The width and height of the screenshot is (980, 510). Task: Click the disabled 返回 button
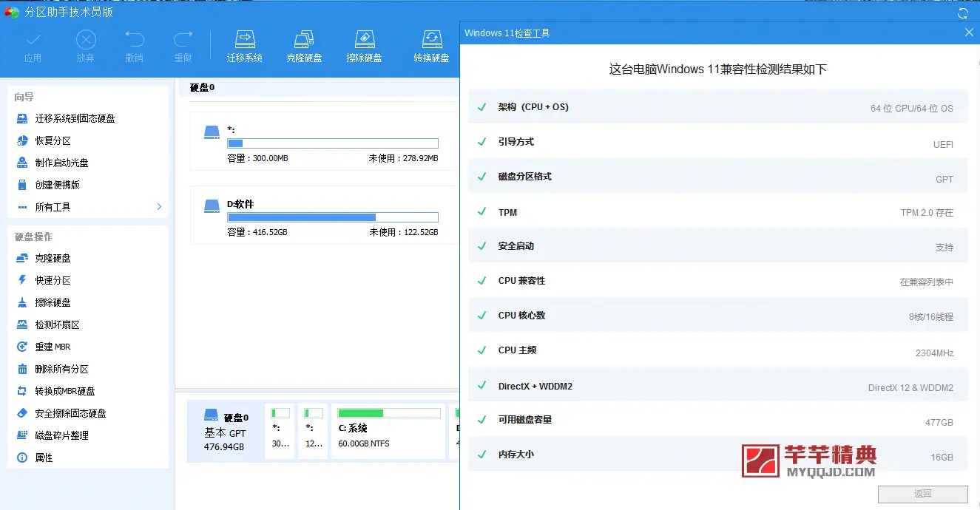[x=923, y=494]
